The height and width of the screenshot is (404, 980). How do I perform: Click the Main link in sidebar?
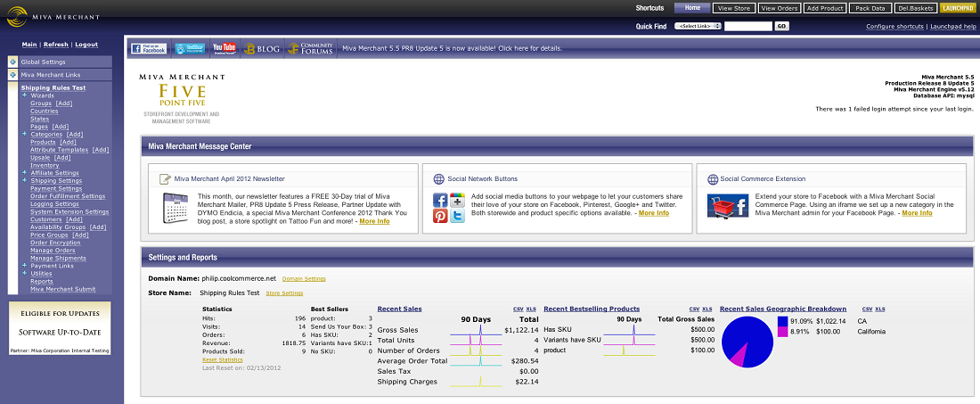[29, 45]
